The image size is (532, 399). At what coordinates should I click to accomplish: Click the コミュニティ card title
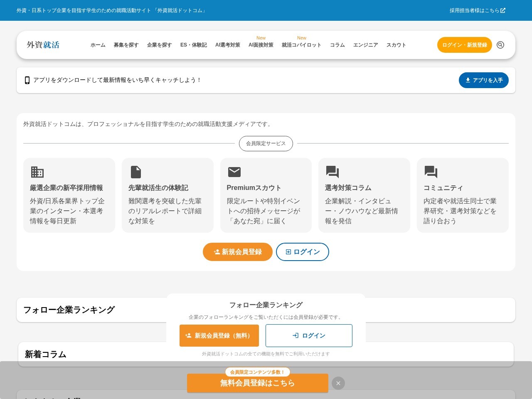pos(443,188)
